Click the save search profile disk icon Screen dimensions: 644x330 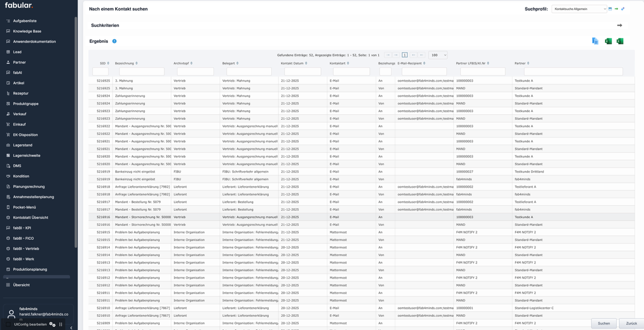[x=610, y=9]
